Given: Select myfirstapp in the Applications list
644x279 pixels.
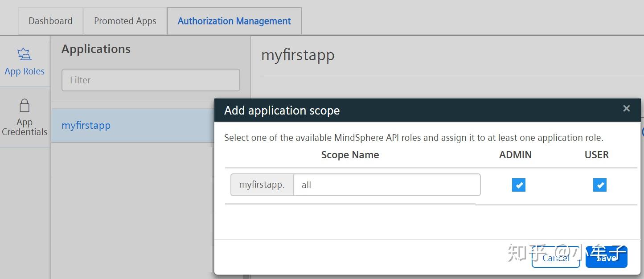Looking at the screenshot, I should tap(86, 126).
